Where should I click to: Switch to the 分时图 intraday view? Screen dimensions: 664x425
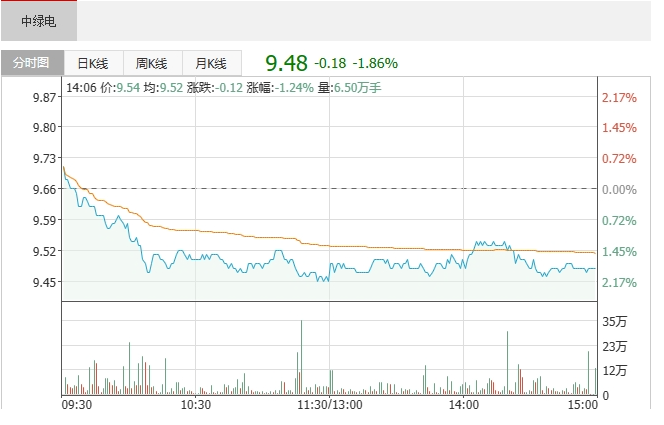[x=31, y=62]
